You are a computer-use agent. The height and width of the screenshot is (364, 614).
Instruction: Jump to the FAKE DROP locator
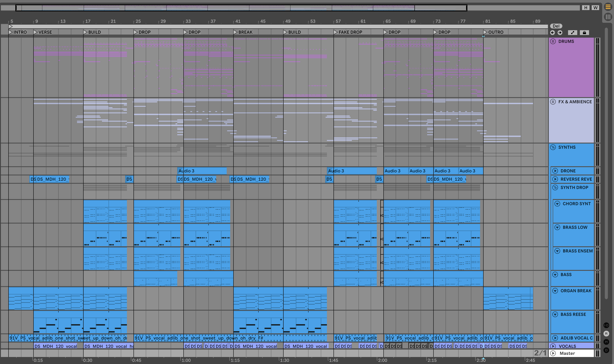pos(335,32)
